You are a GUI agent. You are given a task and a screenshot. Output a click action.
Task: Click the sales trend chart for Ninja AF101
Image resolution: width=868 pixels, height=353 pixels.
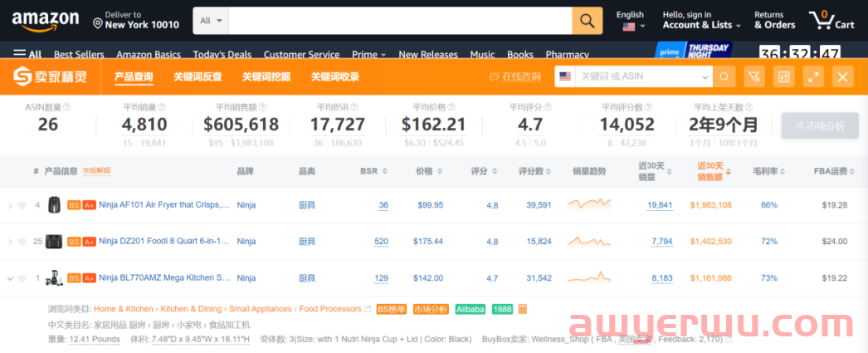pos(589,204)
